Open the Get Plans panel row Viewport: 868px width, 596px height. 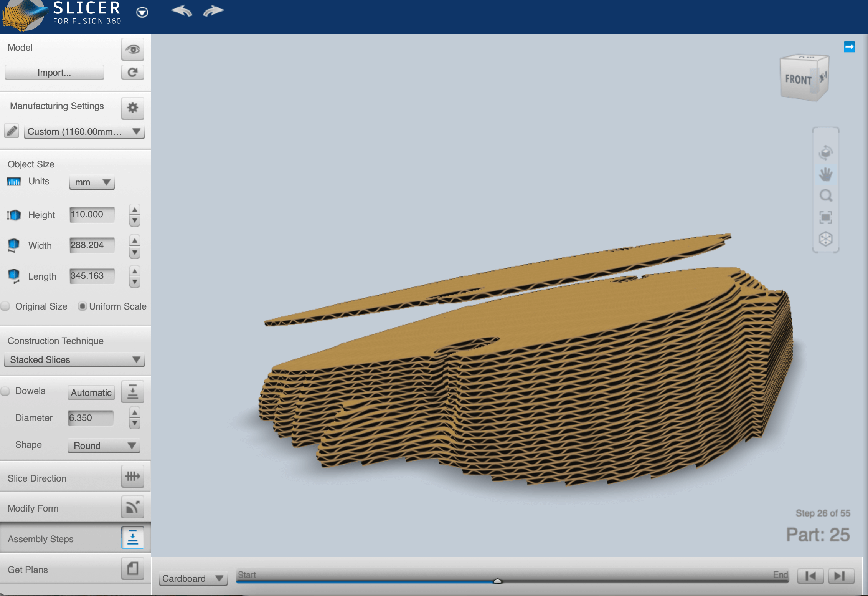point(76,569)
